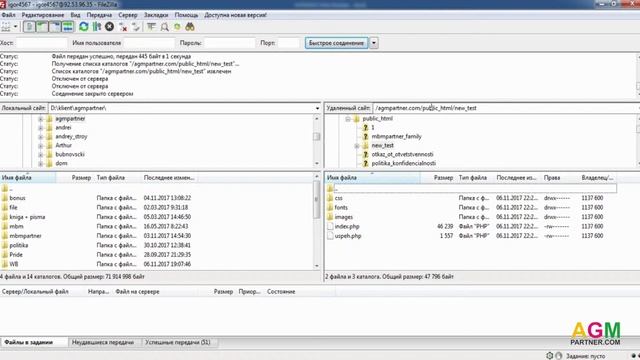
Task: Switch to Успешные передачи (51) tab
Action: point(178,342)
